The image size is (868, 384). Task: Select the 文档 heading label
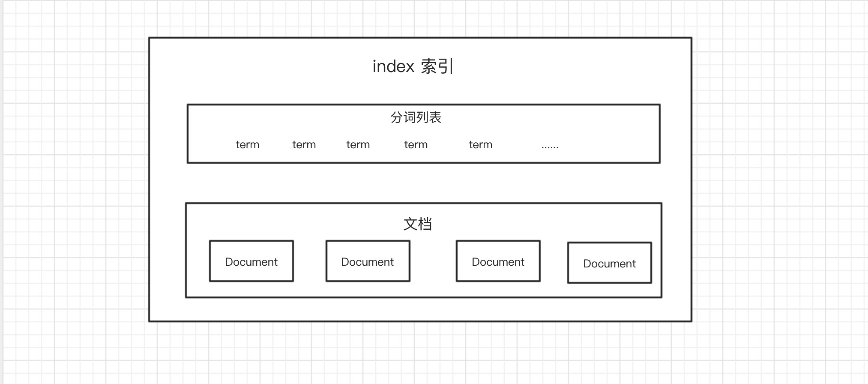(417, 224)
